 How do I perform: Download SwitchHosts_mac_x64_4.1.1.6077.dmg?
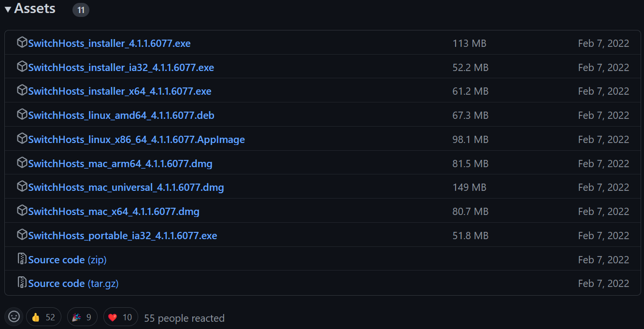pyautogui.click(x=114, y=212)
